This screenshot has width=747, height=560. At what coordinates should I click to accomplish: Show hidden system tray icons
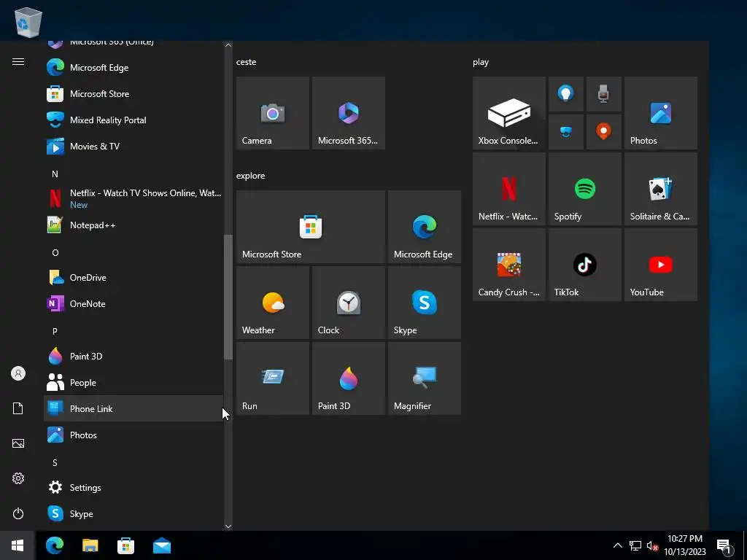tap(617, 545)
